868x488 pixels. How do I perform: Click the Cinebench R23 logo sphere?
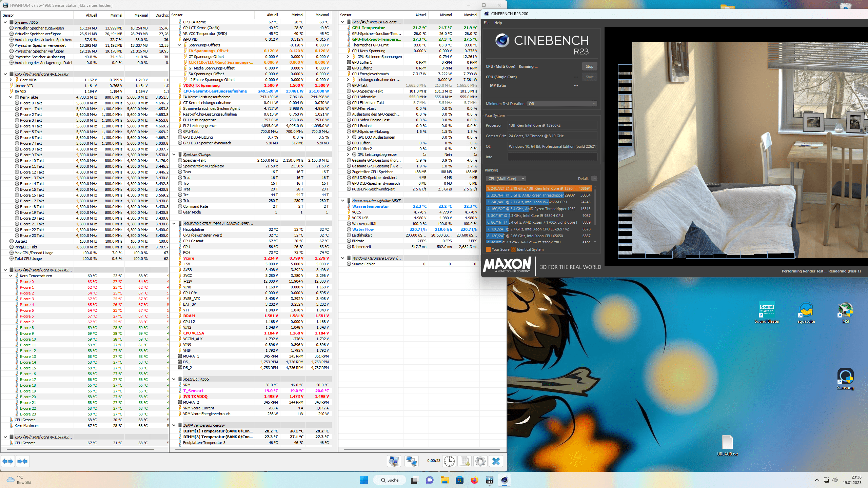click(502, 41)
